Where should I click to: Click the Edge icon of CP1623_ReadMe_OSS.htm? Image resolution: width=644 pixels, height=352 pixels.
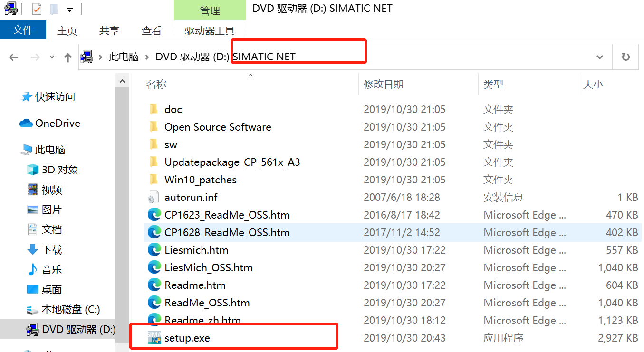(154, 215)
